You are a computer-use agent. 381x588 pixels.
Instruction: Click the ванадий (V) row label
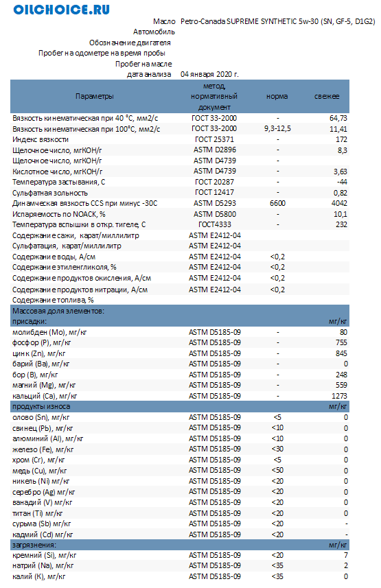coord(42,502)
